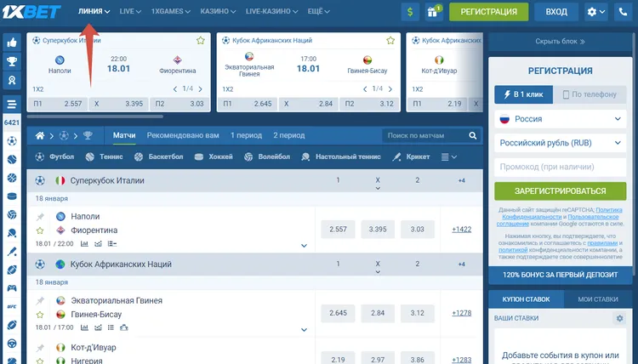Select the football icon in left sidebar
The image size is (638, 364).
click(x=12, y=141)
